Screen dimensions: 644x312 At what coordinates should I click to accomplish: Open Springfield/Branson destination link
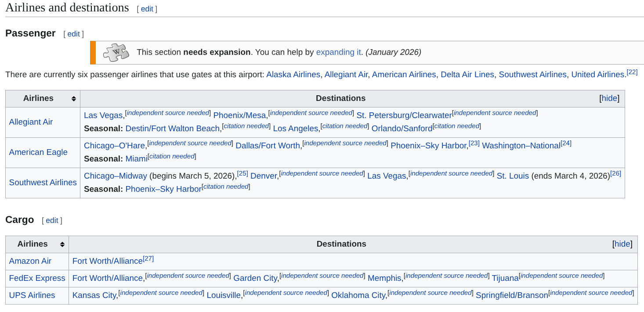(511, 295)
